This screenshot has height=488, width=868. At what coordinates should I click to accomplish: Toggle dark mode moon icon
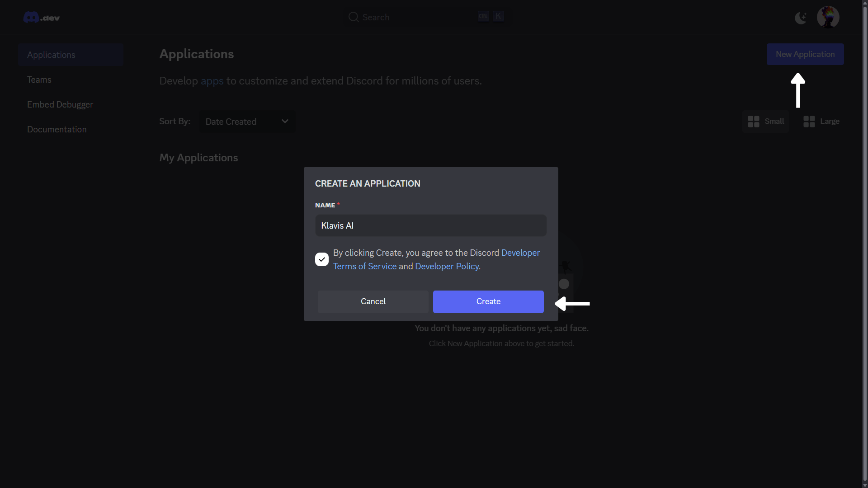pos(801,18)
